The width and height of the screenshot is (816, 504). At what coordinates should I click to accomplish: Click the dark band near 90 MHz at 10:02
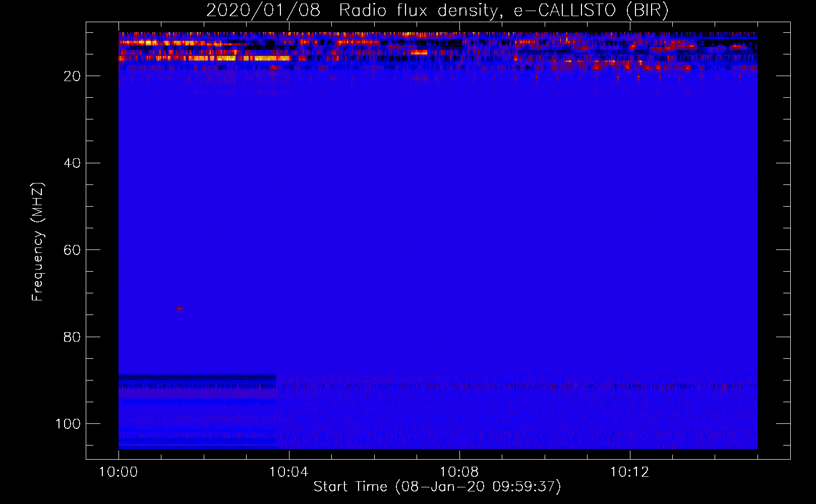[x=197, y=377]
